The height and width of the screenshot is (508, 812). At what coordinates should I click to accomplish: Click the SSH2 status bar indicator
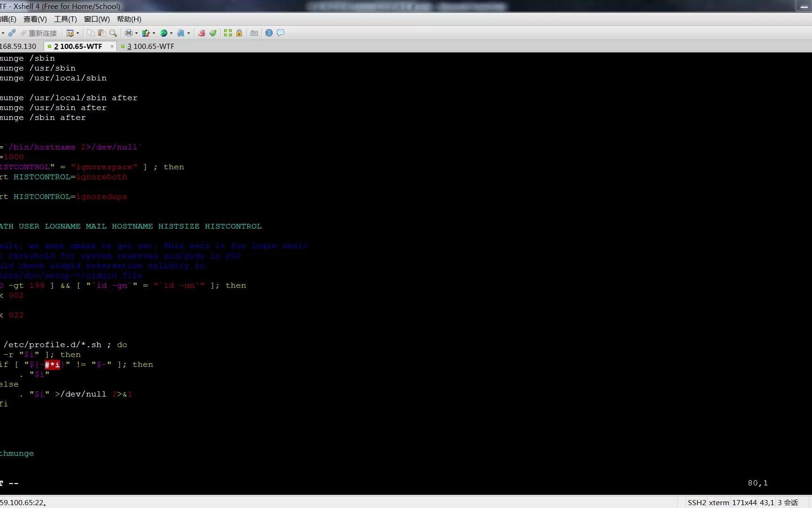click(x=696, y=502)
